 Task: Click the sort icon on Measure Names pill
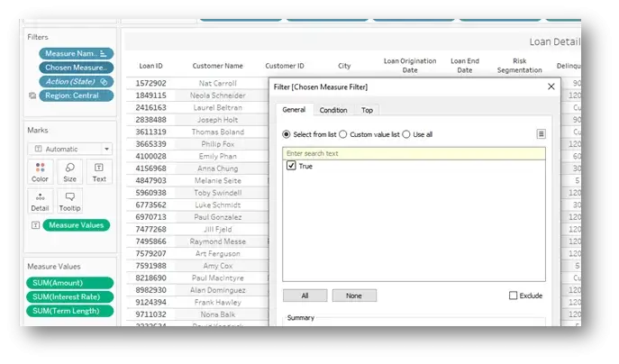tap(104, 53)
